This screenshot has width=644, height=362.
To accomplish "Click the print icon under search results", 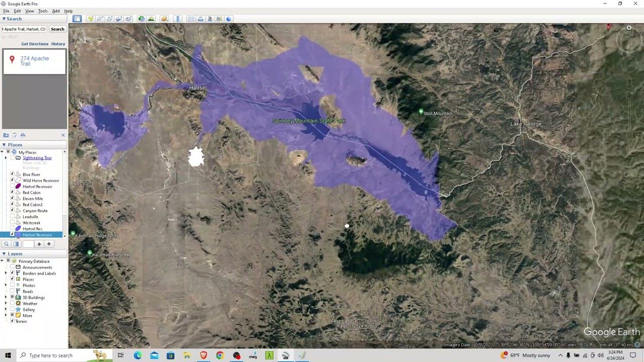I will click(x=23, y=135).
